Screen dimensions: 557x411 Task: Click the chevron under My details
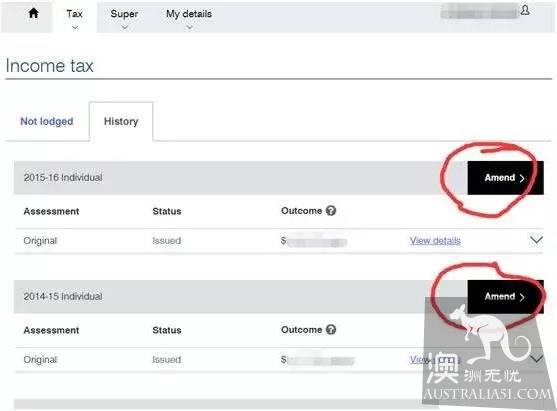tap(189, 27)
